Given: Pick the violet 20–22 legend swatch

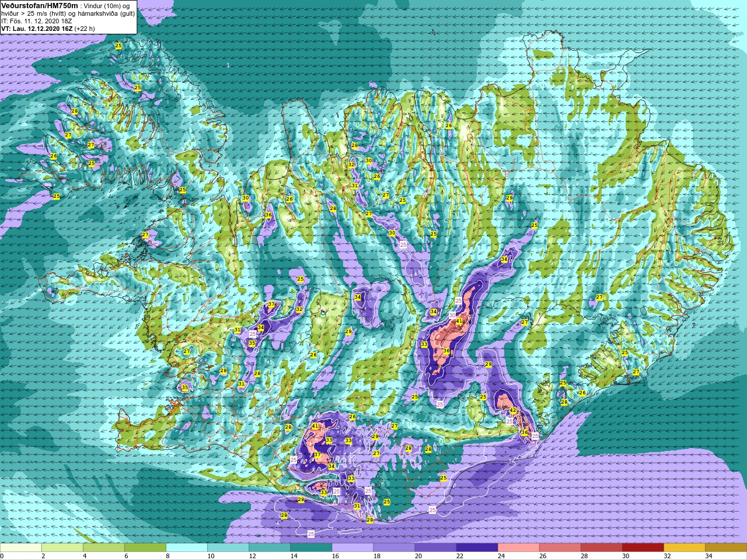Looking at the screenshot, I should 435,548.
